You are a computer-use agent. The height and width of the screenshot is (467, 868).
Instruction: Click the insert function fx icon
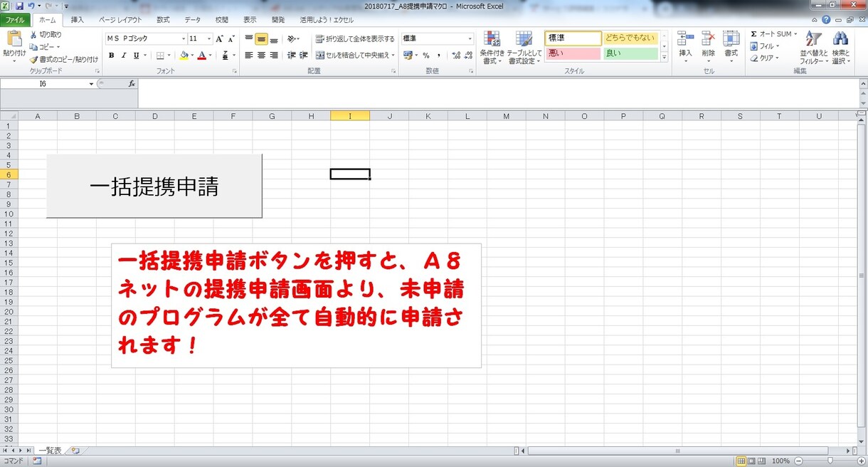132,83
